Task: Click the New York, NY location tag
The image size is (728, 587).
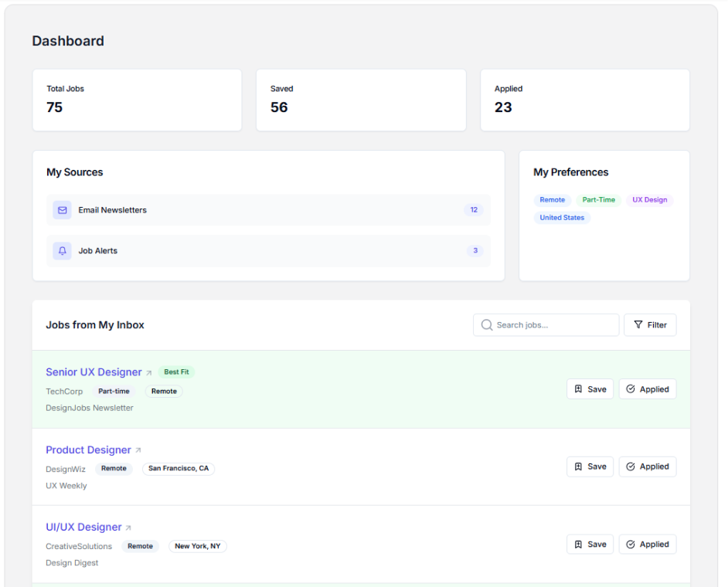Action: tap(197, 546)
